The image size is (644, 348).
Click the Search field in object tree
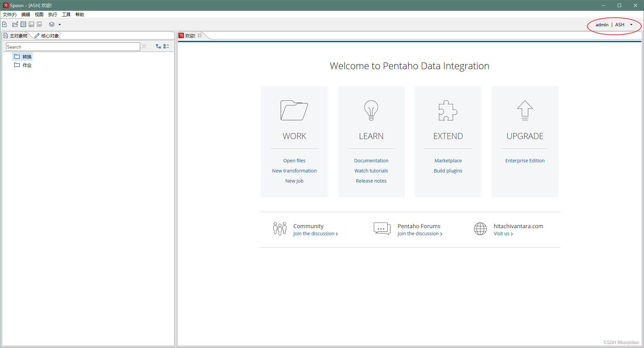(x=73, y=47)
